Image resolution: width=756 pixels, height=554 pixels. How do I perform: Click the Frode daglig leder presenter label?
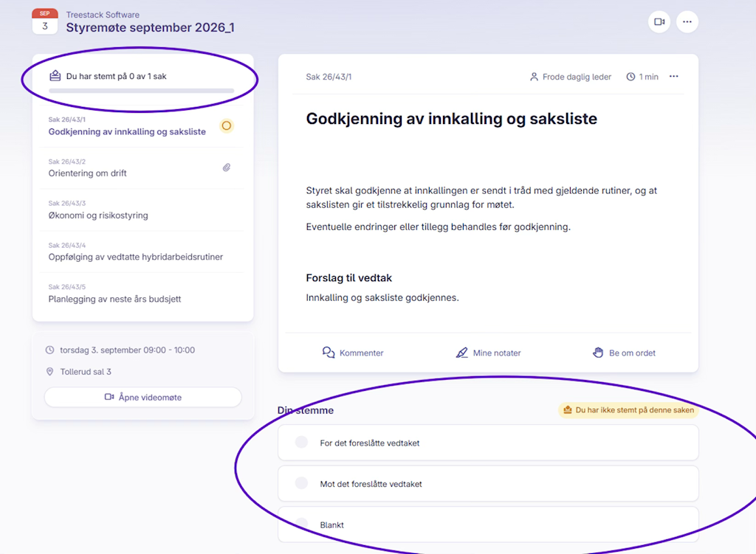coord(571,77)
